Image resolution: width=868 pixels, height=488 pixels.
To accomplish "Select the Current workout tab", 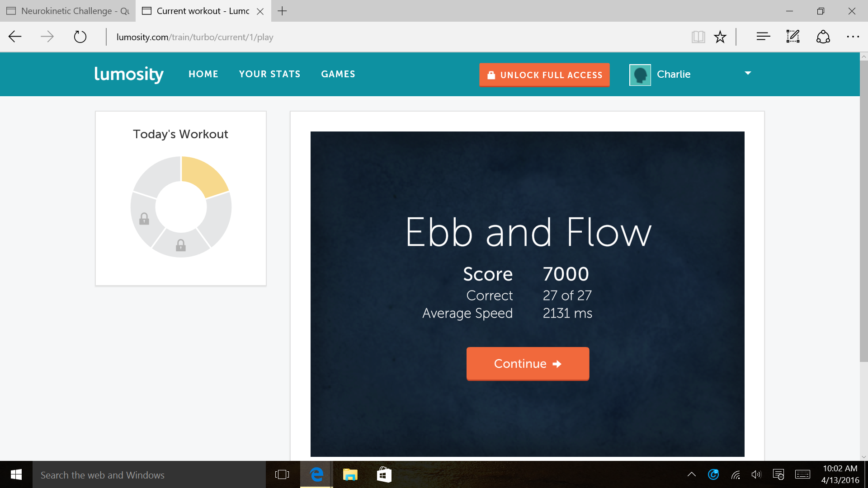I will pos(203,11).
